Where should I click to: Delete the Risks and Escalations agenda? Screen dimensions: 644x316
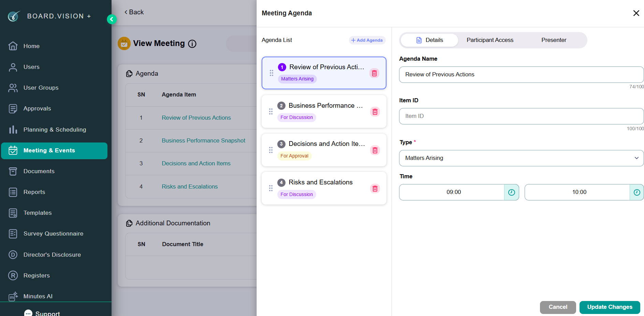pos(375,189)
